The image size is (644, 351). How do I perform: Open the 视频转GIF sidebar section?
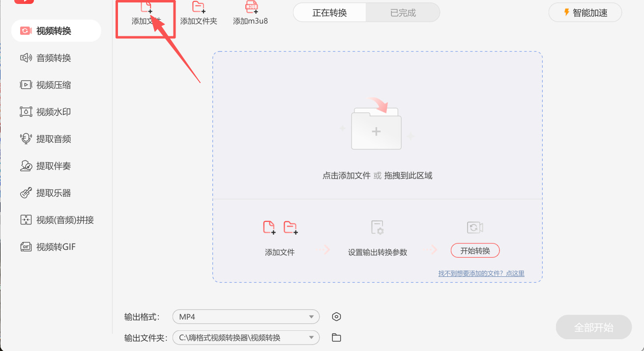pyautogui.click(x=48, y=247)
